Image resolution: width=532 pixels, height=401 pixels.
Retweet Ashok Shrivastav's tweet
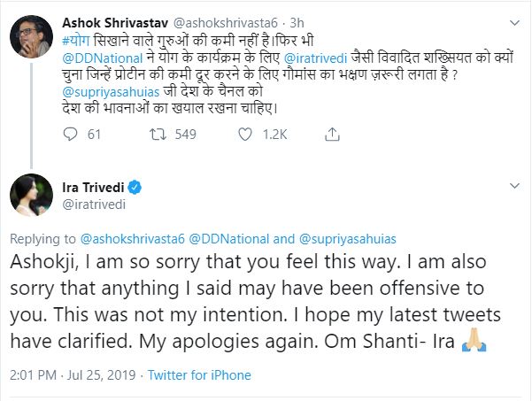point(161,135)
